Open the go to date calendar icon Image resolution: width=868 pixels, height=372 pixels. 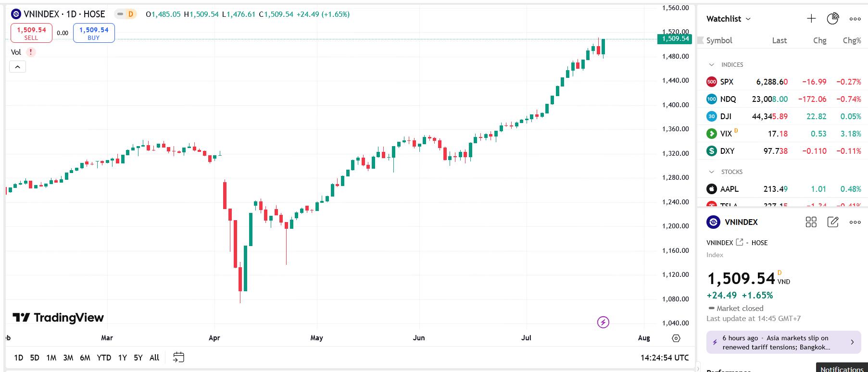coord(178,357)
